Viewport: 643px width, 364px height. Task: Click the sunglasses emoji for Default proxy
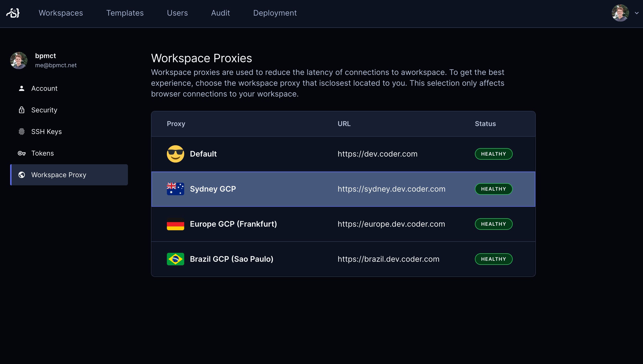coord(176,154)
